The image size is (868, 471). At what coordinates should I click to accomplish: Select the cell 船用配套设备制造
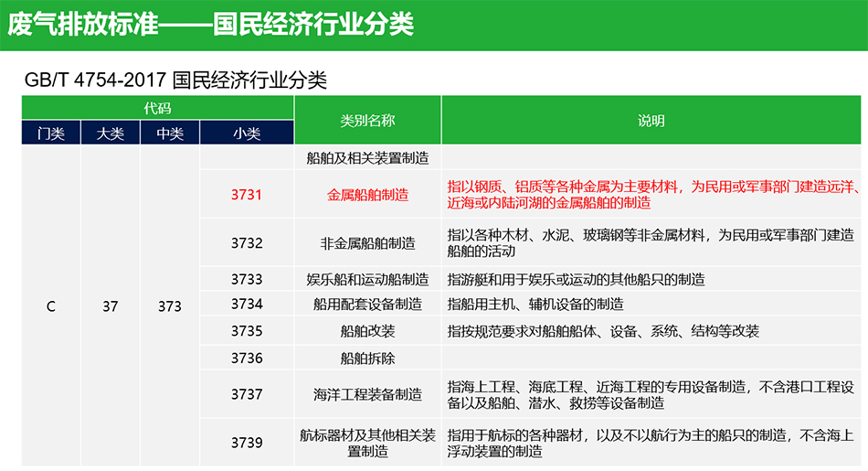click(x=367, y=304)
